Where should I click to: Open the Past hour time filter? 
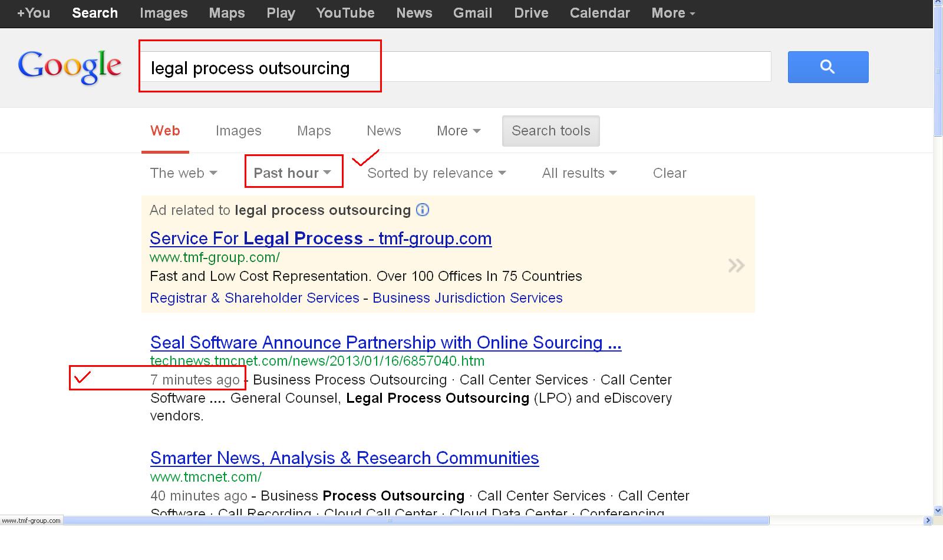292,173
